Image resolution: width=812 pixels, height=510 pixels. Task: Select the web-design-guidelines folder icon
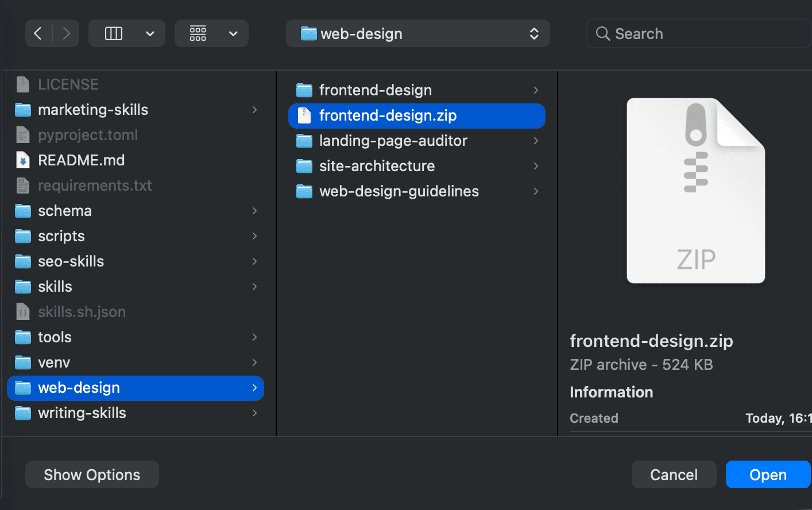tap(304, 191)
